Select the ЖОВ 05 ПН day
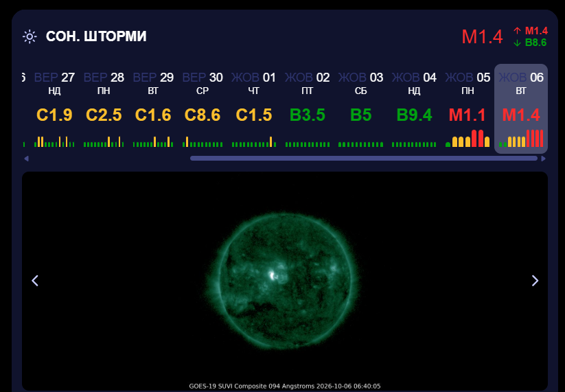Screen dimensions: 565x392 468,108
